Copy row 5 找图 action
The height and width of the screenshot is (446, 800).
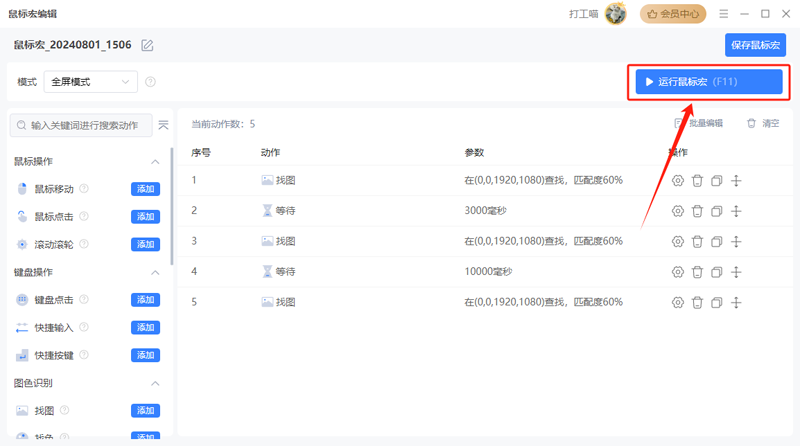[x=716, y=303]
